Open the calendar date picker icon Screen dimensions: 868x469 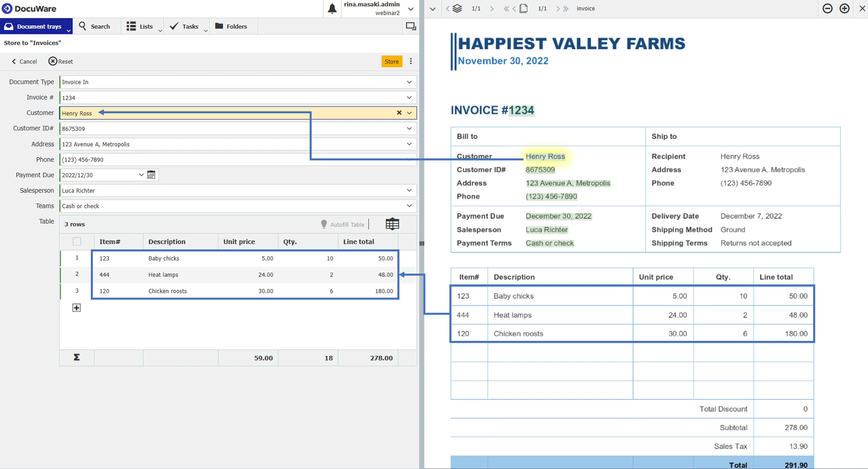click(151, 175)
